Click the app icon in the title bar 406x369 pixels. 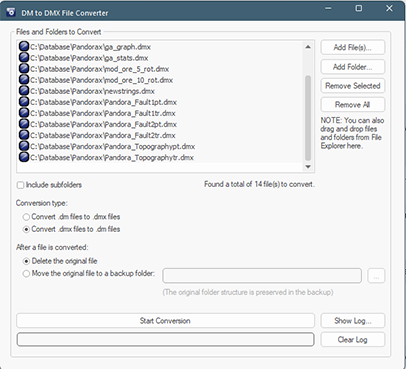point(11,12)
